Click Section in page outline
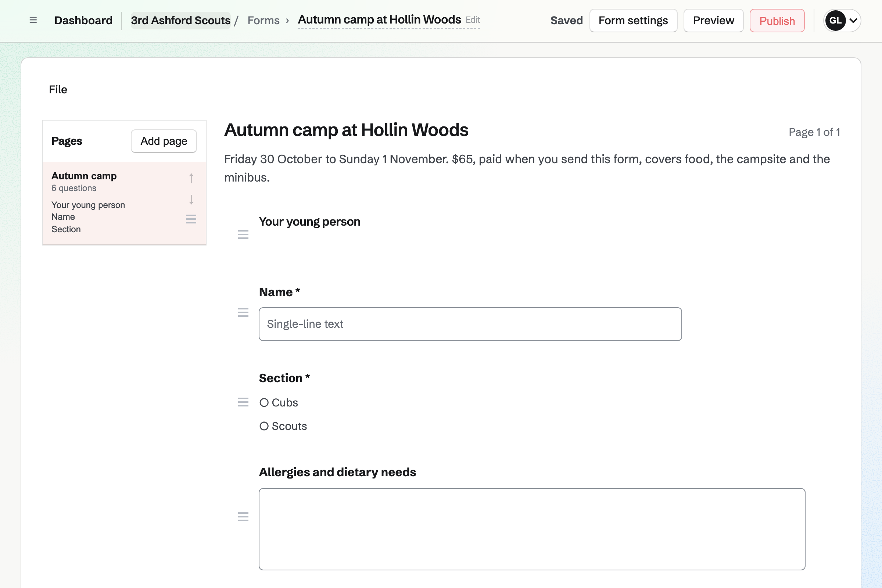This screenshot has width=882, height=588. point(66,229)
